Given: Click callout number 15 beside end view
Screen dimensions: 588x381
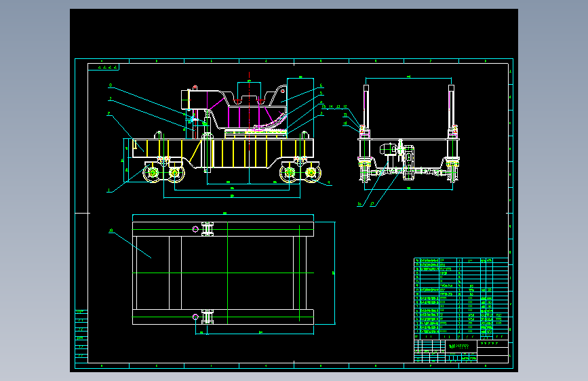Looking at the screenshot, I should (324, 106).
